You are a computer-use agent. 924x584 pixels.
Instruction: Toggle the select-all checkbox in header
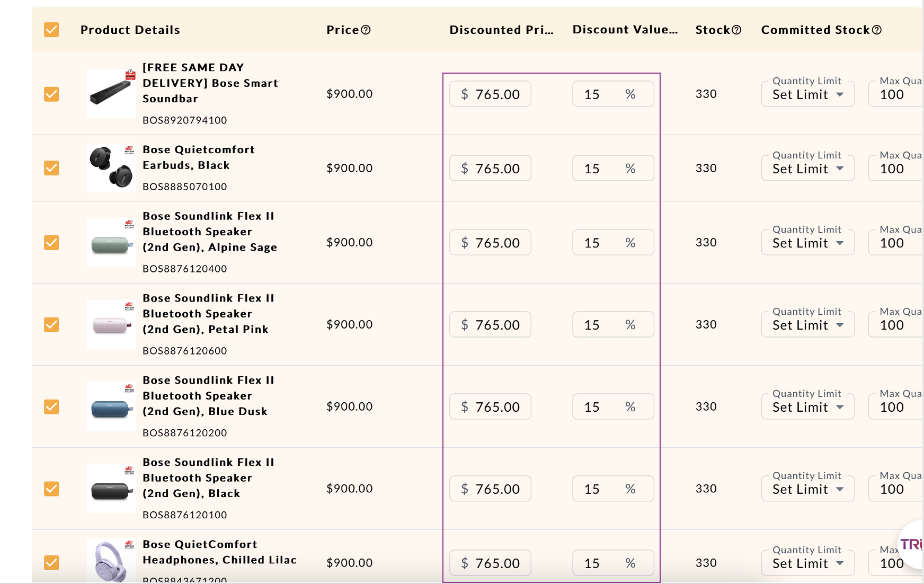51,30
